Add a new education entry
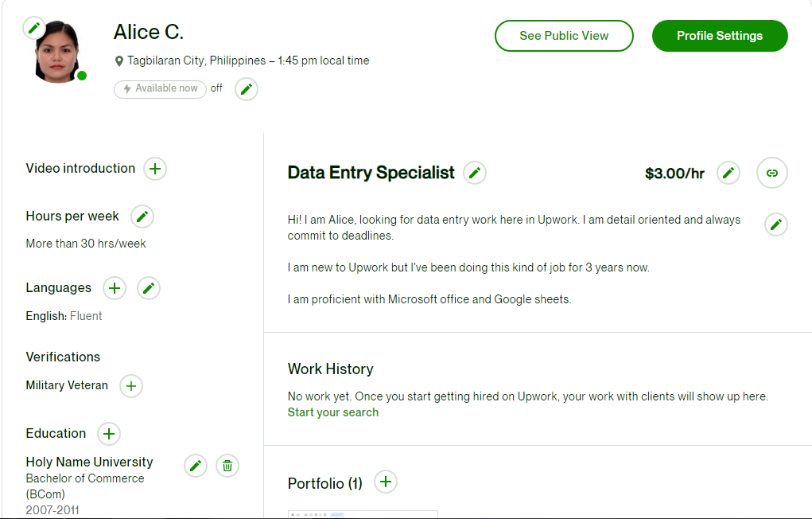Screen dimensions: 812x519 (109, 434)
